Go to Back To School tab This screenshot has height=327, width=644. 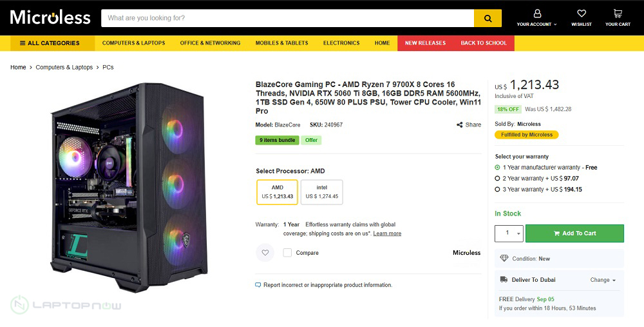483,43
